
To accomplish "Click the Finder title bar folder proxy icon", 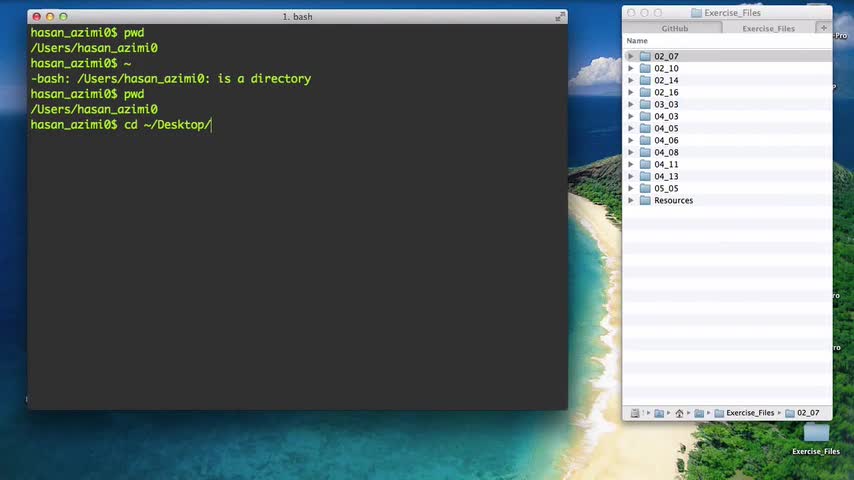I will [696, 13].
